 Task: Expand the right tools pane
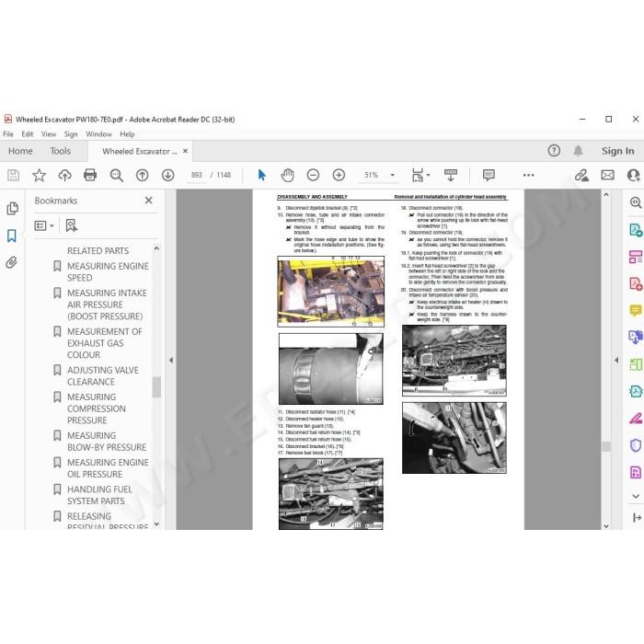637,518
